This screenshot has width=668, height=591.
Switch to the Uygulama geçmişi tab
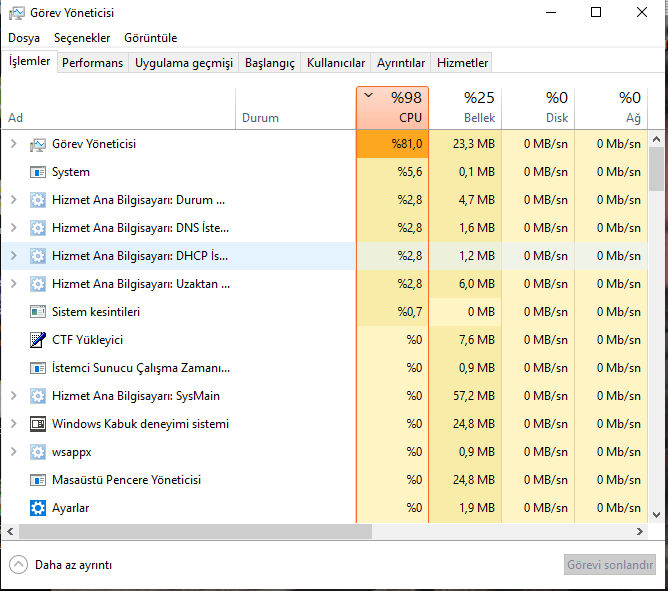pos(184,63)
